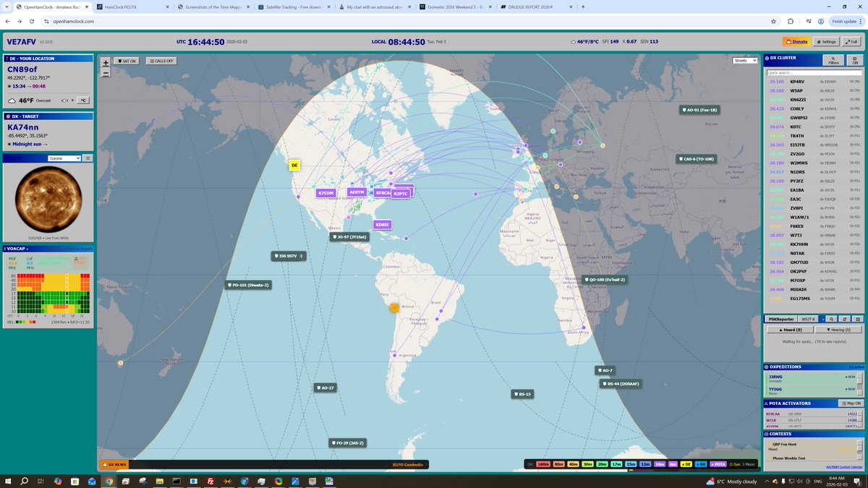Open the Streets map style dropdown
The height and width of the screenshot is (488, 868).
tap(744, 61)
